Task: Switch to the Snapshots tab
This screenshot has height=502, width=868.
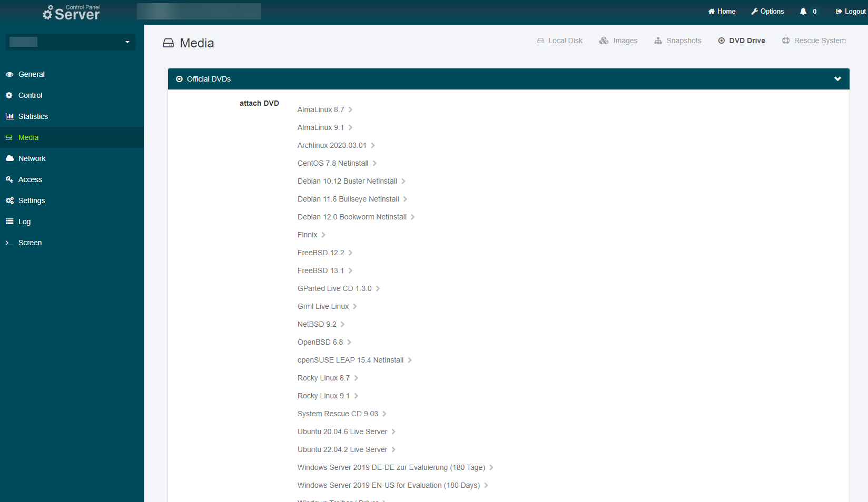Action: click(678, 41)
